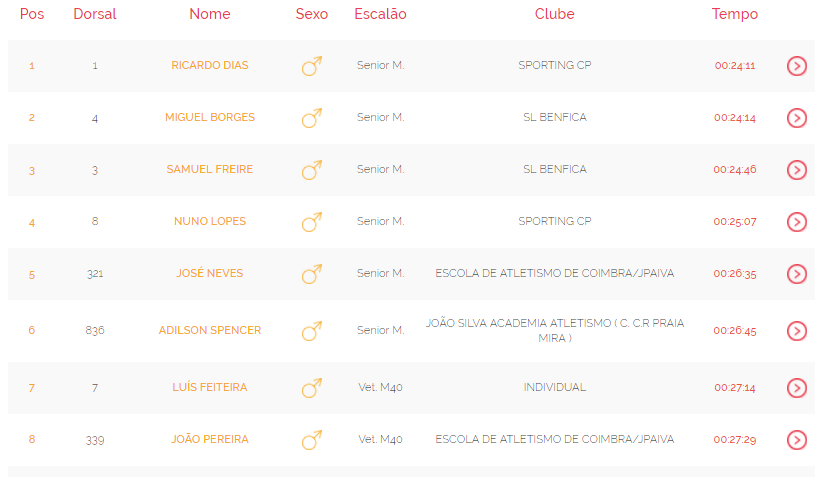Sort by the Tempo column header
The width and height of the screenshot is (828, 477).
pyautogui.click(x=735, y=14)
